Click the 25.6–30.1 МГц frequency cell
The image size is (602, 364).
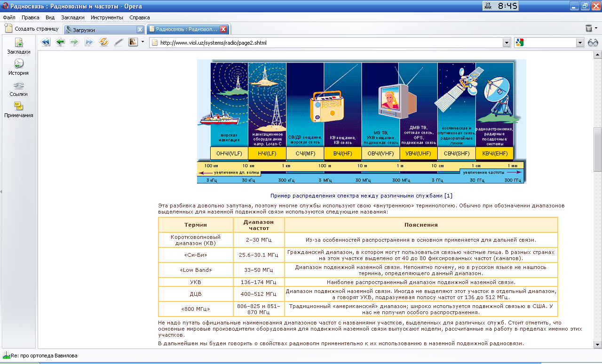pyautogui.click(x=259, y=254)
